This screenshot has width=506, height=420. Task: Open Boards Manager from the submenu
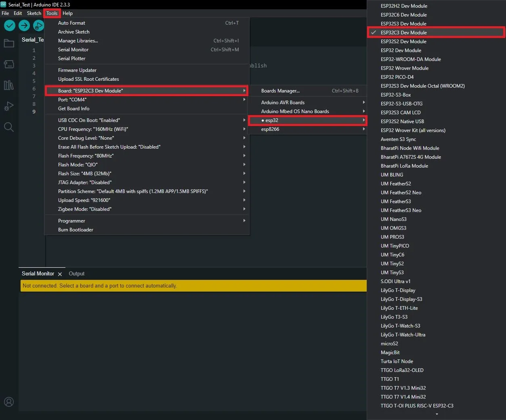click(280, 91)
